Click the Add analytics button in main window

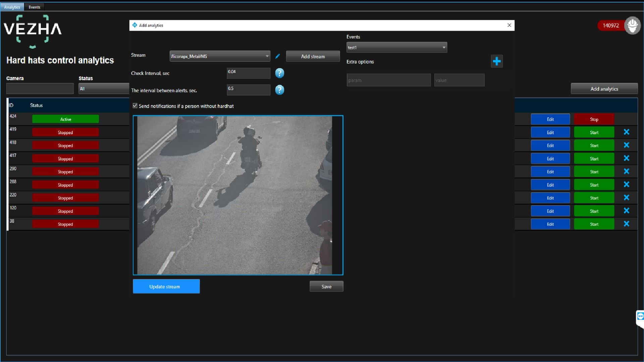[x=604, y=89]
